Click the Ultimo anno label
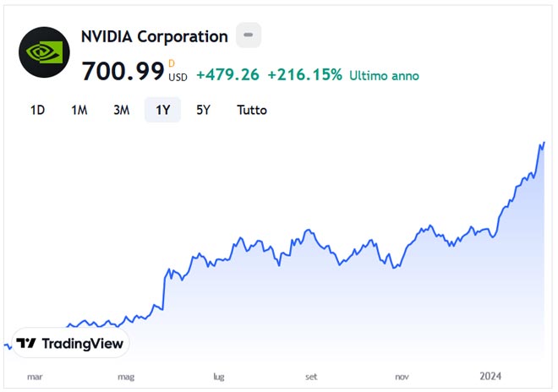This screenshot has width=558, height=392. click(x=384, y=75)
